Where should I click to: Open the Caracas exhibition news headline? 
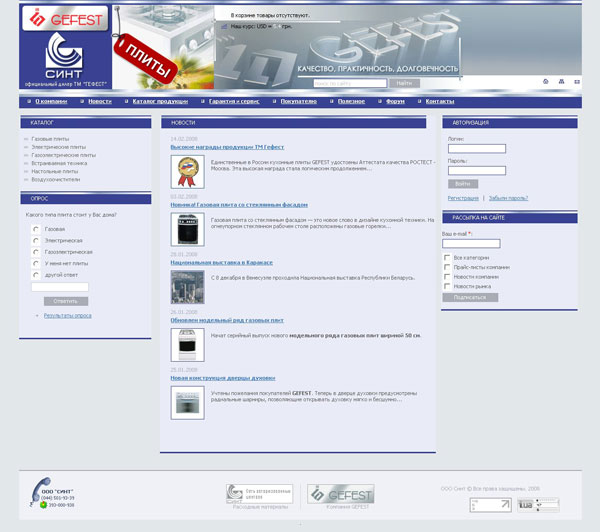pos(222,263)
